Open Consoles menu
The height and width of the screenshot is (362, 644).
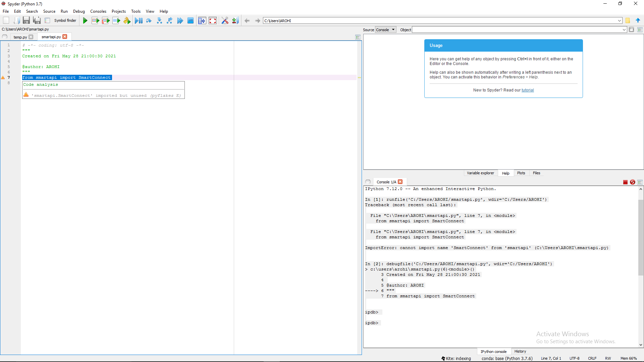(98, 11)
